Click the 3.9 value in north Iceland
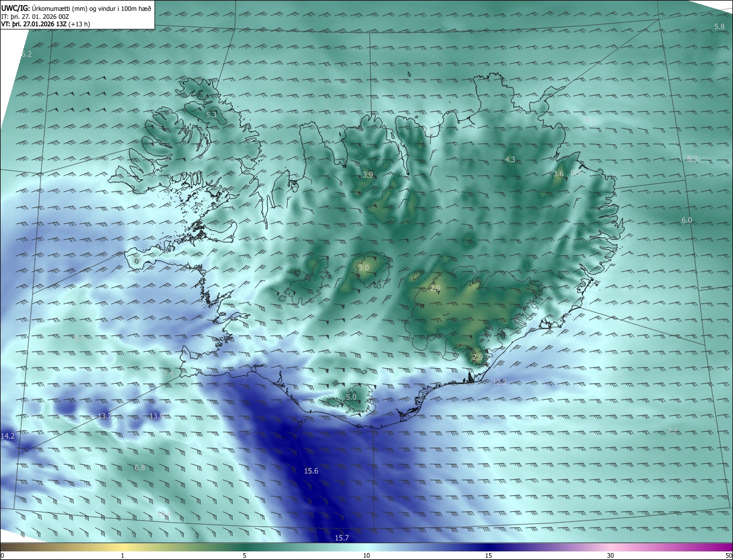Screen dimensions: 733x560 click(x=368, y=175)
